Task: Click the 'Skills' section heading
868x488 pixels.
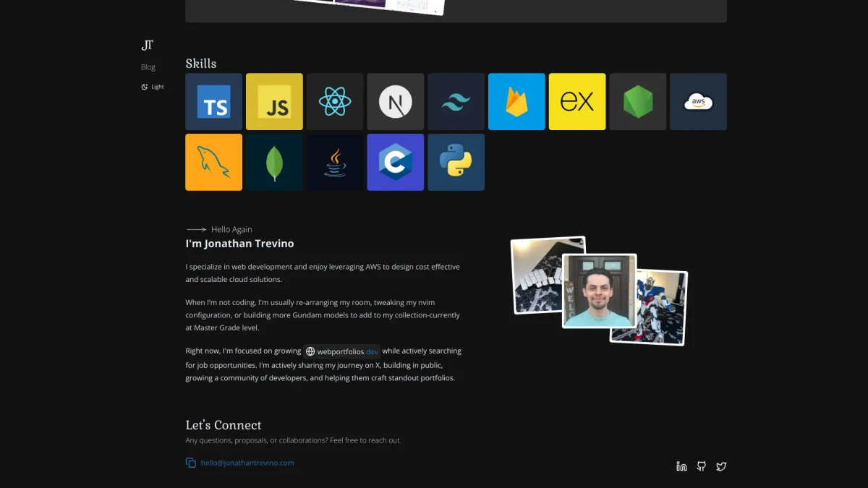Action: (201, 64)
